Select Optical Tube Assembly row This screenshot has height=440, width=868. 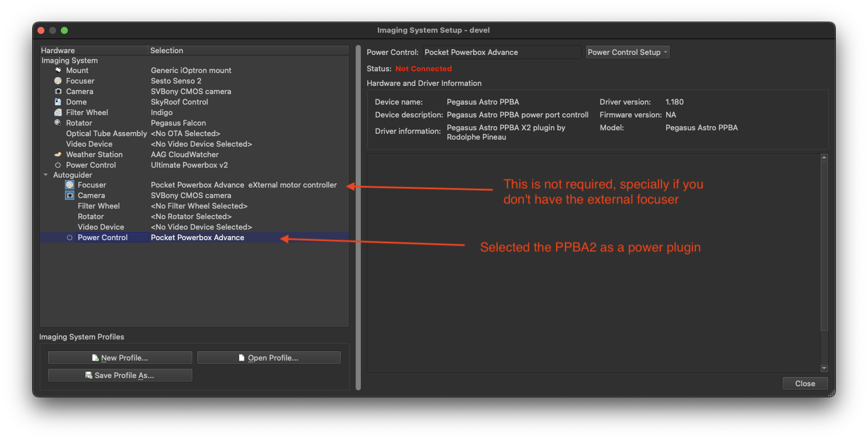click(194, 133)
